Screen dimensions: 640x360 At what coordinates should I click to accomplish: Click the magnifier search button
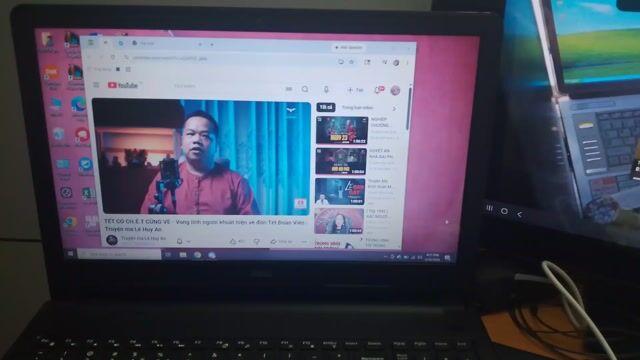tap(305, 89)
